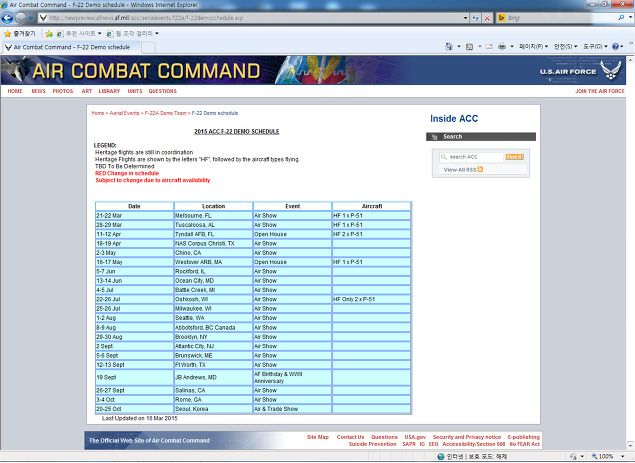The width and height of the screenshot is (635, 463).
Task: Click the magnifier search icon in toolbar
Action: click(x=621, y=17)
